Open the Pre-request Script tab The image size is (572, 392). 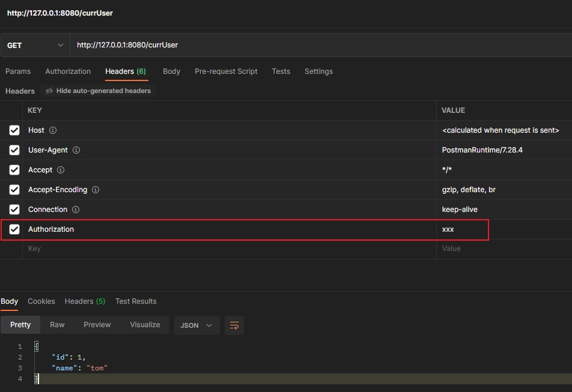pyautogui.click(x=226, y=71)
